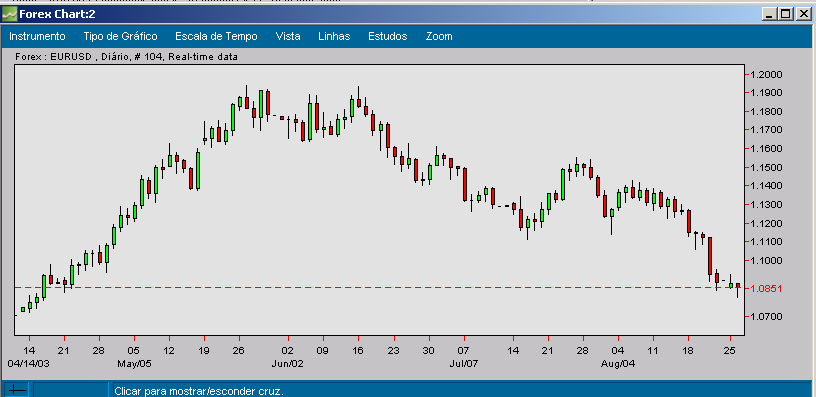Click the empty status field beside crosshair button
Screen dimensions: 816x397
coord(71,390)
